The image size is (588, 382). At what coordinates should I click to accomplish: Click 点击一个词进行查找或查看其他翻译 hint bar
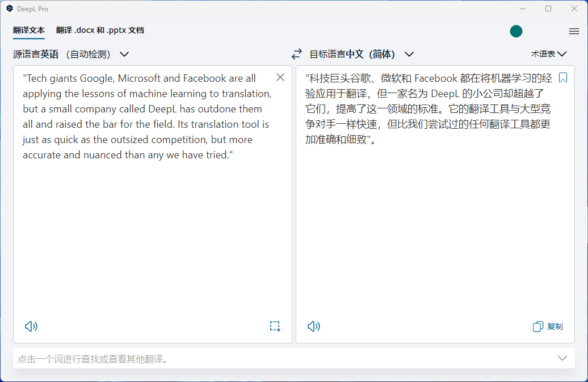pyautogui.click(x=294, y=358)
